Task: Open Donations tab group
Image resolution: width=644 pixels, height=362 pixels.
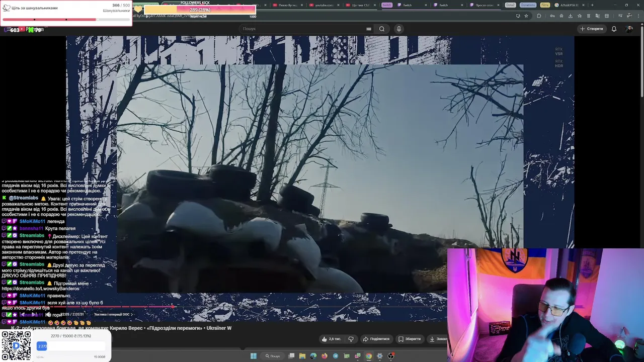Action: point(528,5)
